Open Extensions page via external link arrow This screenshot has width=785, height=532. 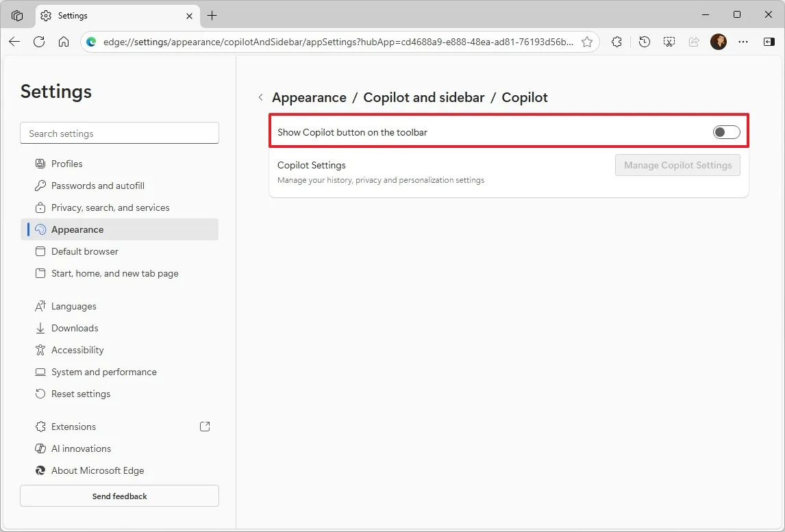[x=204, y=426]
